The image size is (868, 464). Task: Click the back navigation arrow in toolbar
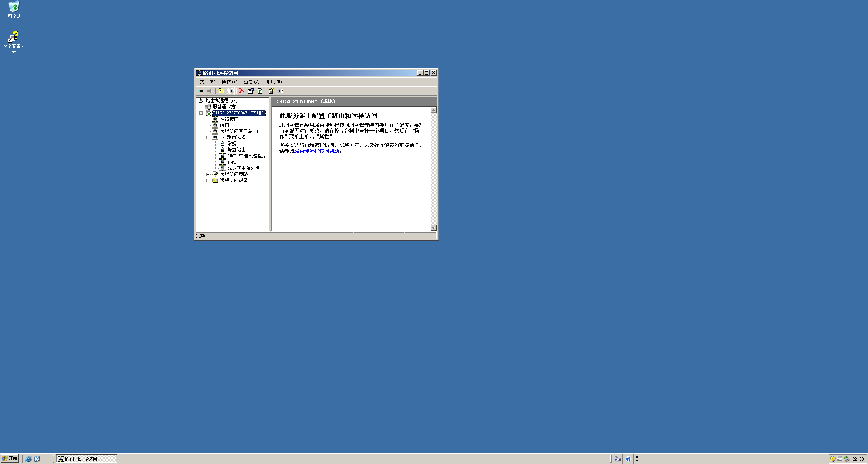[x=201, y=91]
